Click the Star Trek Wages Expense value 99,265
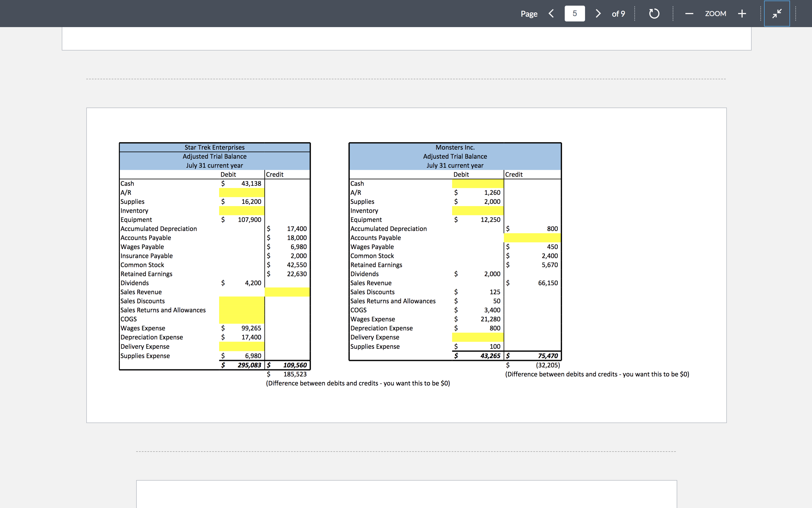 point(251,328)
